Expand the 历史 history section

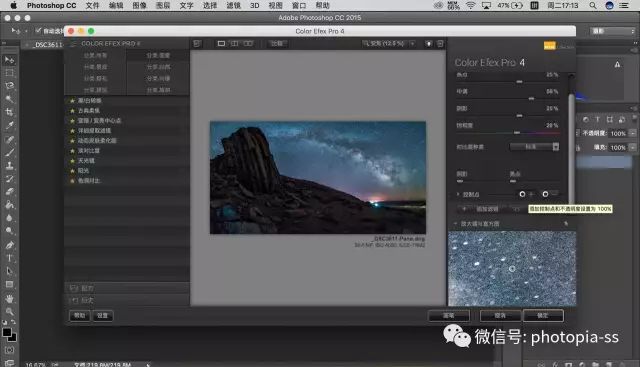pyautogui.click(x=127, y=300)
